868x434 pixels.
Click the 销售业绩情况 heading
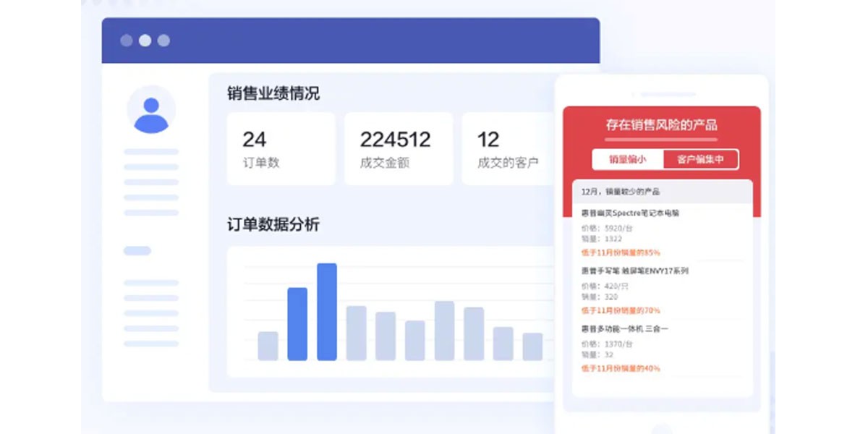[x=273, y=93]
